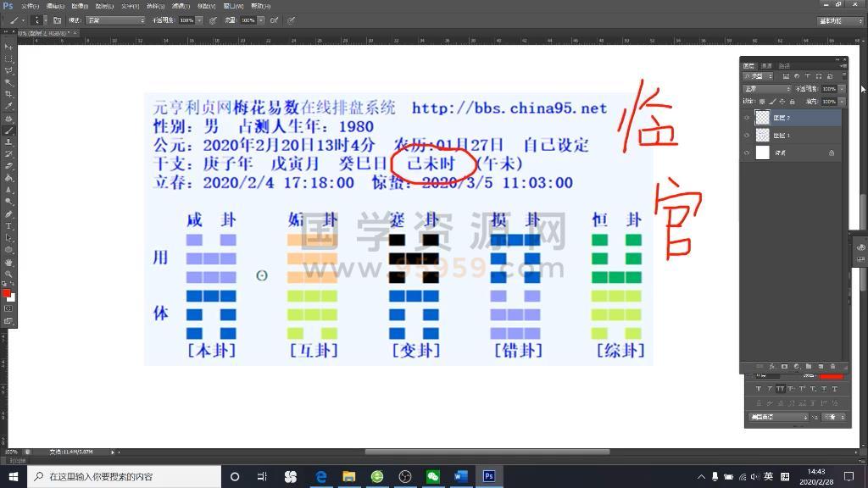Apply underline in Character panel
Viewport: 868px width, 488px height.
pos(824,389)
